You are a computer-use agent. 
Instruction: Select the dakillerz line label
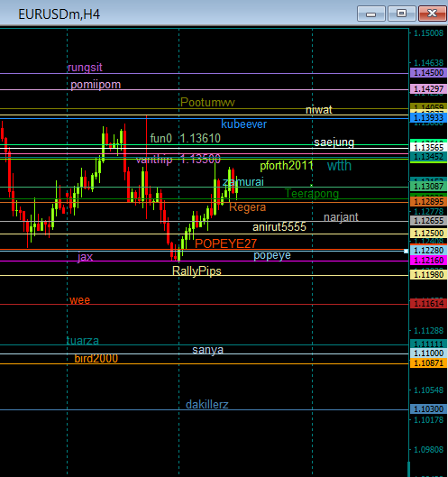[x=206, y=405]
